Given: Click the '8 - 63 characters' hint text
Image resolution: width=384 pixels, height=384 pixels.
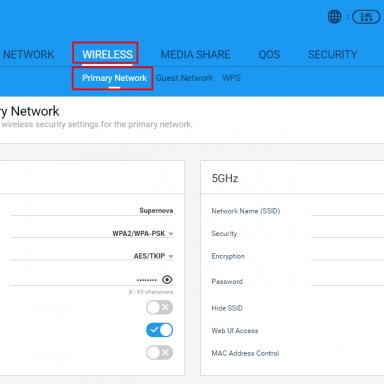Looking at the screenshot, I should pos(151,292).
